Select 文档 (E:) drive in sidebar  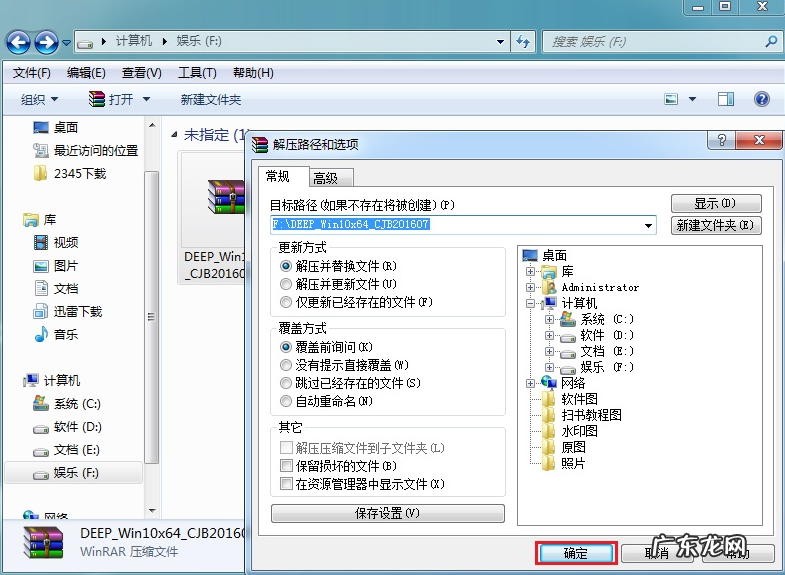coord(66,450)
